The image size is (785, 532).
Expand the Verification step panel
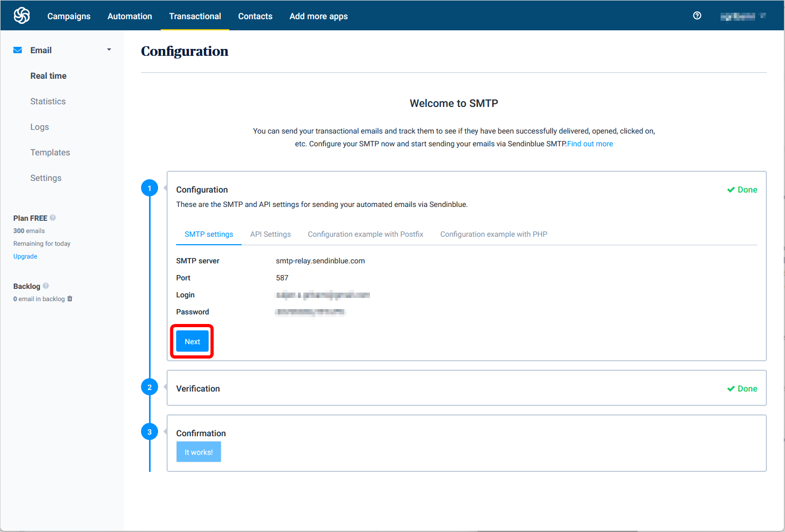click(466, 388)
